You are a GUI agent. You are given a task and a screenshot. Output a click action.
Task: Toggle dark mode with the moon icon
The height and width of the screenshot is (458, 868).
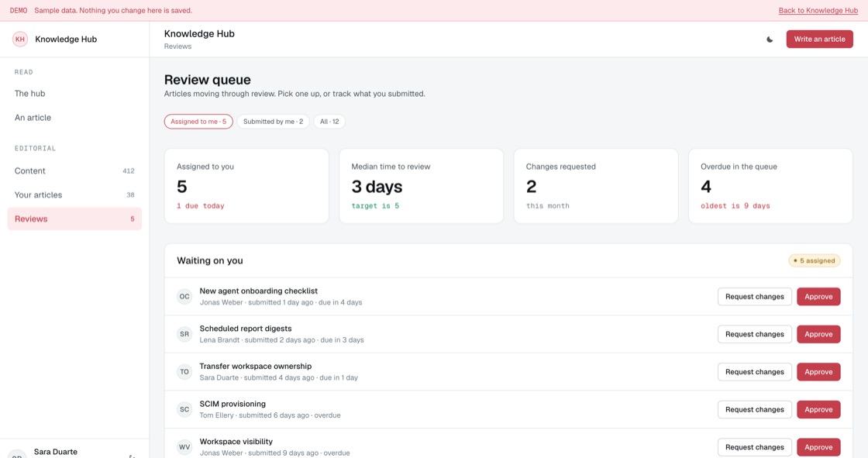pyautogui.click(x=770, y=40)
